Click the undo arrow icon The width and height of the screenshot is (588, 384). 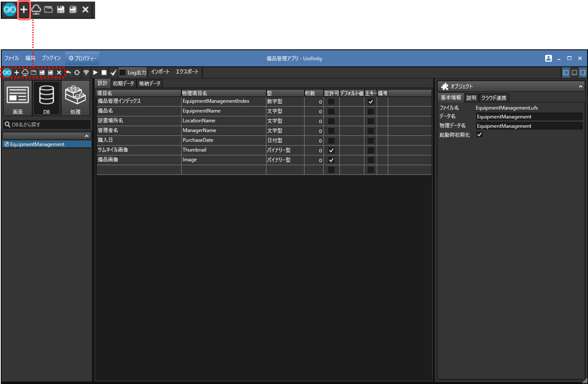[x=69, y=73]
